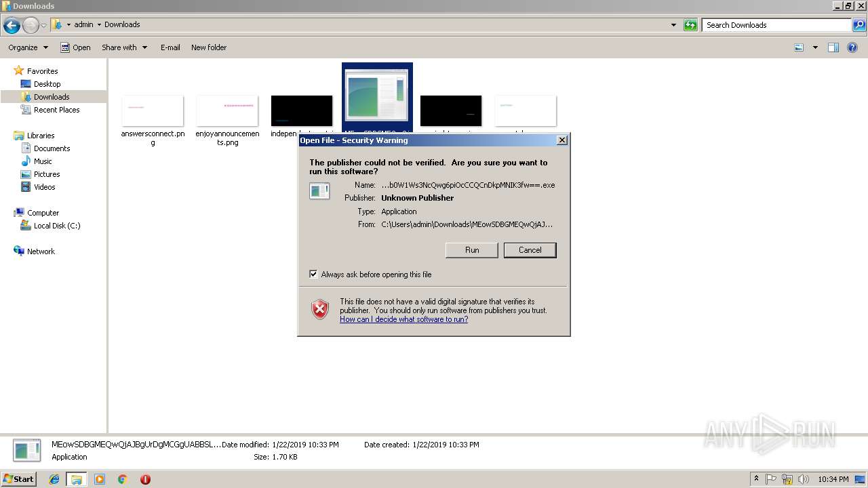Select Downloads in Favorites

pyautogui.click(x=52, y=97)
